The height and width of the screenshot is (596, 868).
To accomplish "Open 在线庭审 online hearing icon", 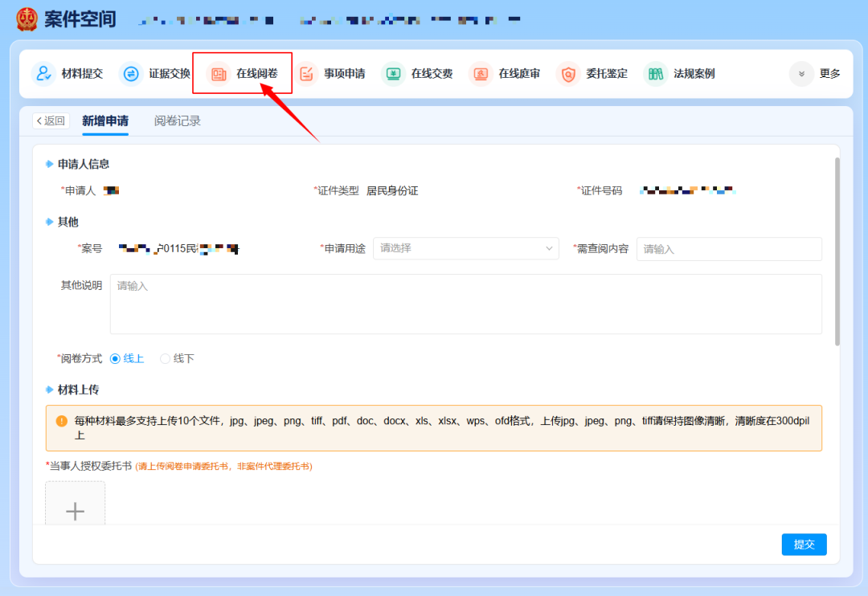I will (x=481, y=74).
